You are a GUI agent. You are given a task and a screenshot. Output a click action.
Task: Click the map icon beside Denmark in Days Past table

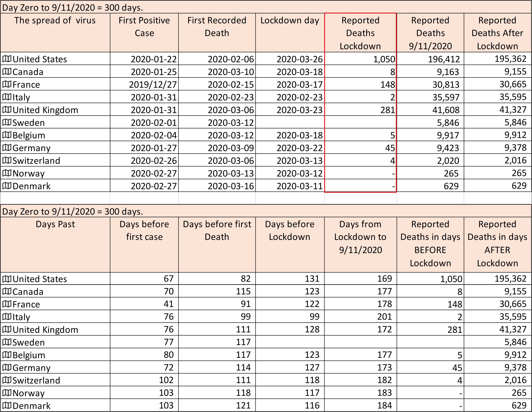tap(7, 405)
